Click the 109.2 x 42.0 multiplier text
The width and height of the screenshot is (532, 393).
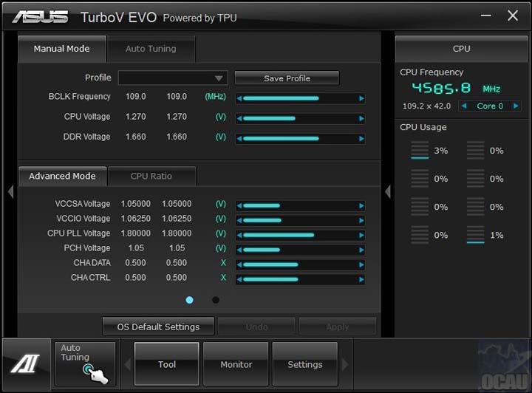(426, 106)
